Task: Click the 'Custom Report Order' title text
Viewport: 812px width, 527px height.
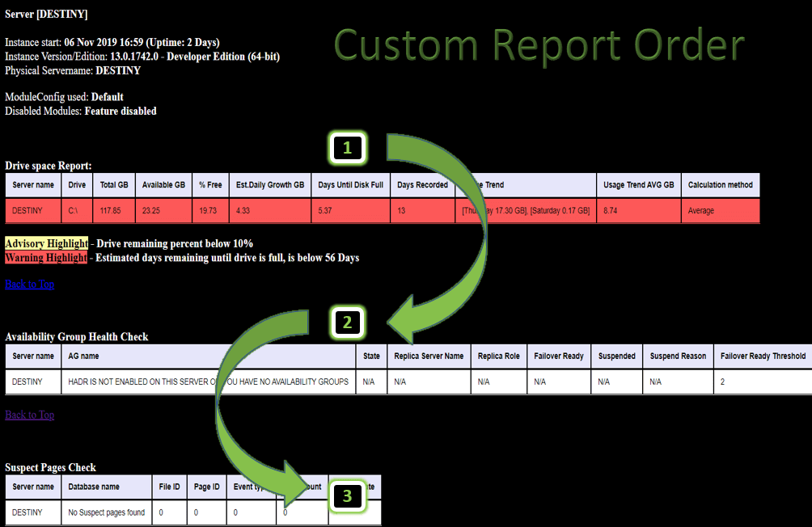Action: pyautogui.click(x=539, y=45)
